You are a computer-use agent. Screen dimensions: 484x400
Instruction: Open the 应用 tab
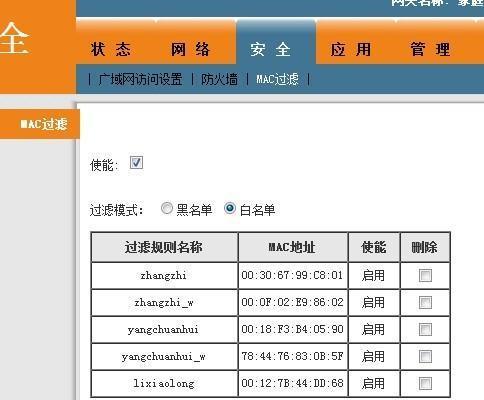click(351, 49)
